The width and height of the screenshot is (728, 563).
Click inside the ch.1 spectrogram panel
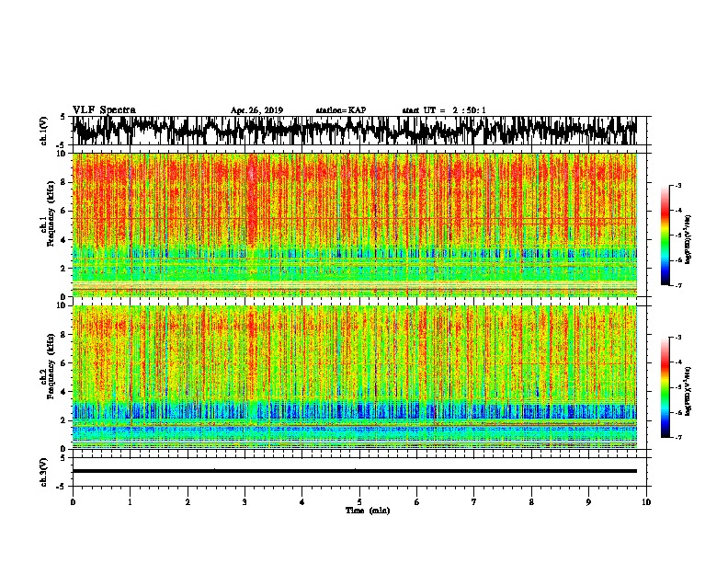(x=354, y=224)
